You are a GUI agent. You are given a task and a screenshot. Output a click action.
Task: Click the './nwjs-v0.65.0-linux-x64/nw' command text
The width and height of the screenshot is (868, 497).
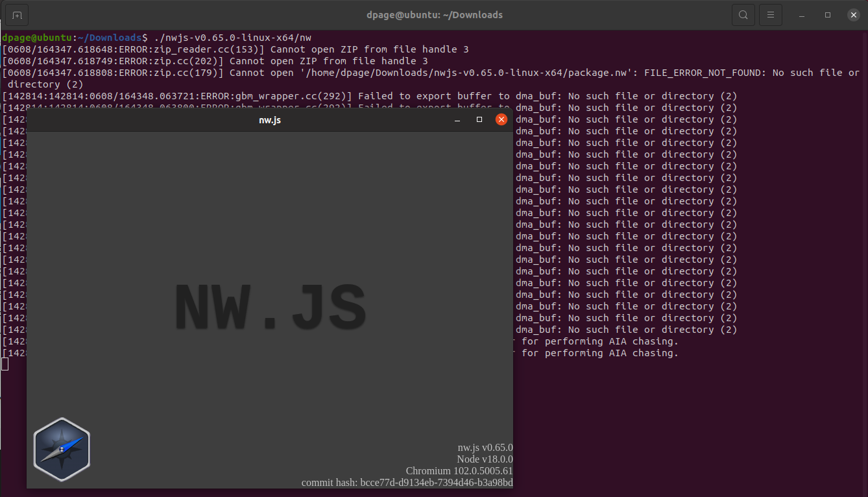tap(232, 38)
